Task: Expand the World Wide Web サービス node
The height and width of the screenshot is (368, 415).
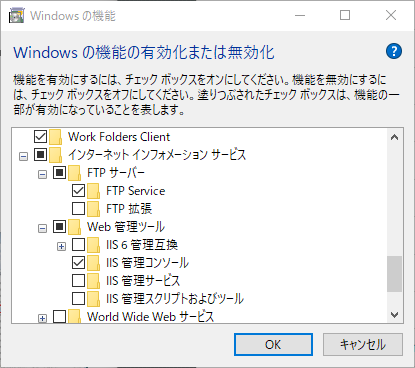Action: [42, 319]
